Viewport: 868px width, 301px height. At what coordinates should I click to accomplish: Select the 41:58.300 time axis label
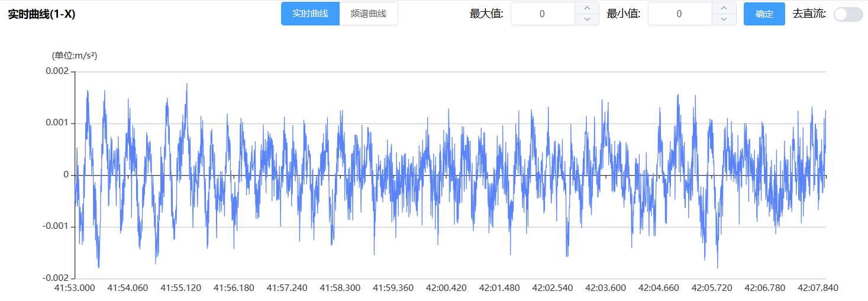pyautogui.click(x=340, y=288)
